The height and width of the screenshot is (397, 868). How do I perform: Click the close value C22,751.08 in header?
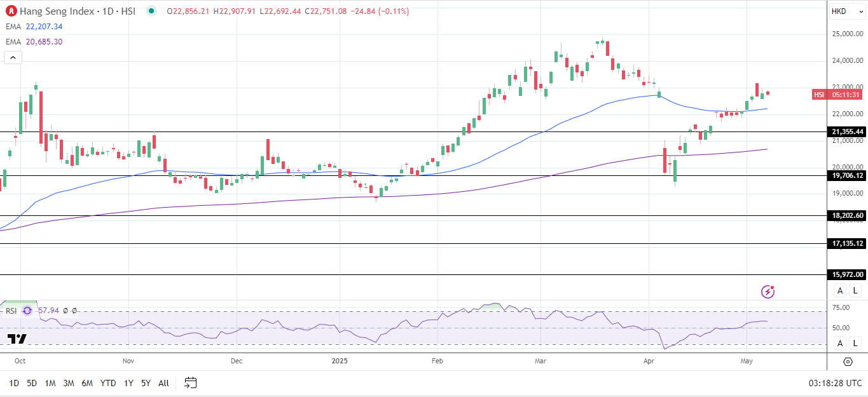[326, 11]
